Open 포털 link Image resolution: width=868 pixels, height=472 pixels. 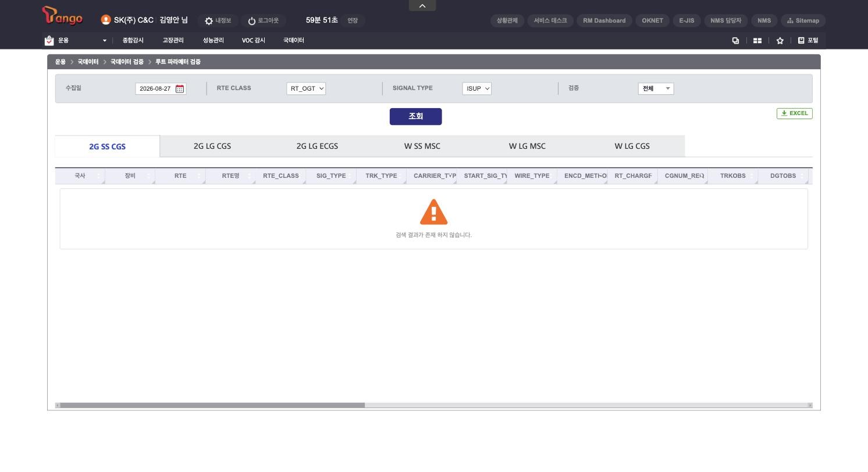click(808, 40)
